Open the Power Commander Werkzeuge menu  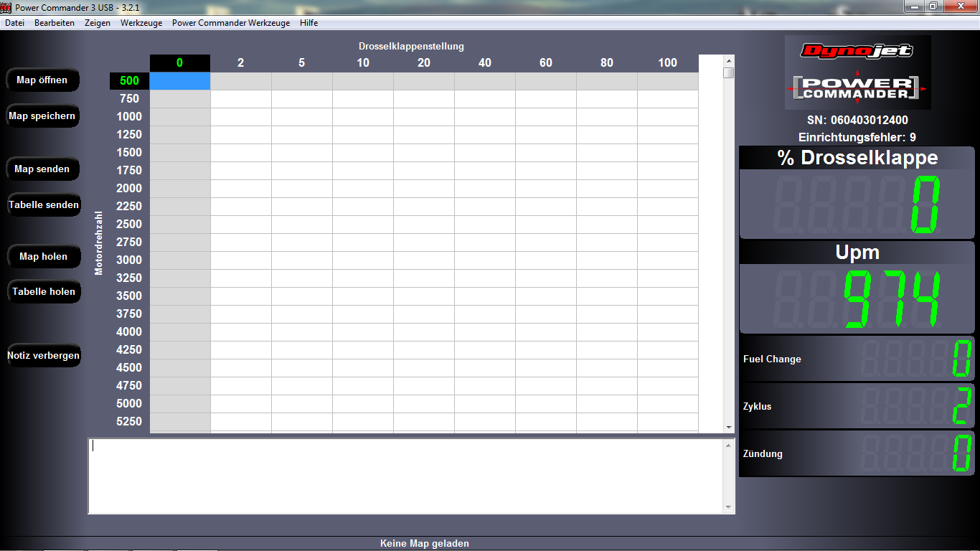pyautogui.click(x=231, y=23)
